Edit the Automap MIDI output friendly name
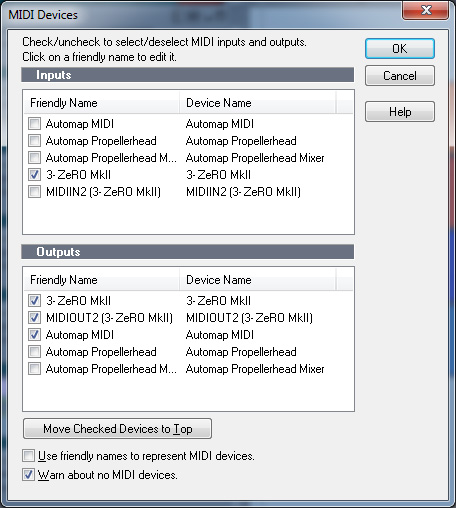456x508 pixels. tap(80, 335)
